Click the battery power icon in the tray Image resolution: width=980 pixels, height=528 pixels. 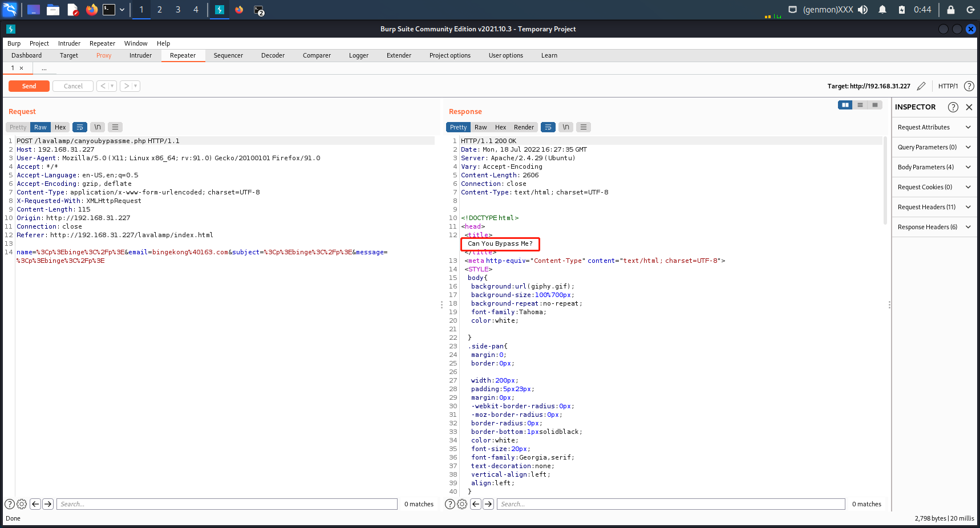point(901,10)
